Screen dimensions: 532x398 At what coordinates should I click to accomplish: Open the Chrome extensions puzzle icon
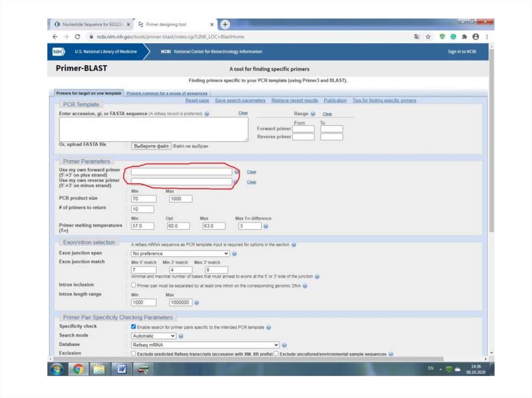tap(464, 37)
